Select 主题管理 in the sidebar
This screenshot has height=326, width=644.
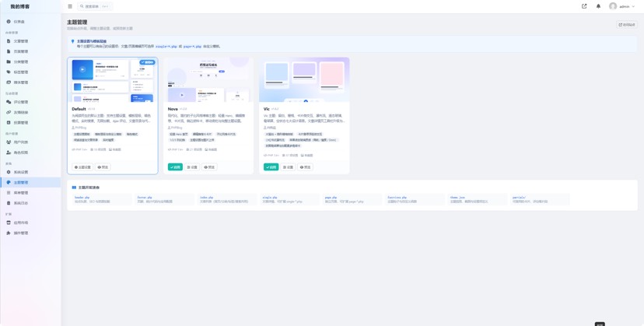pyautogui.click(x=31, y=182)
